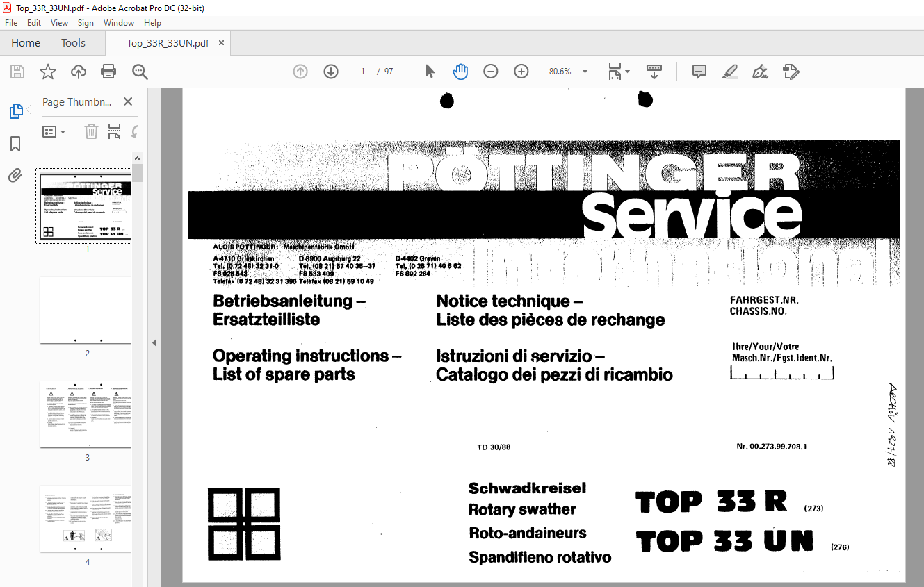
Task: Insert pages using the thumbnail toolbar icon
Action: click(x=115, y=131)
